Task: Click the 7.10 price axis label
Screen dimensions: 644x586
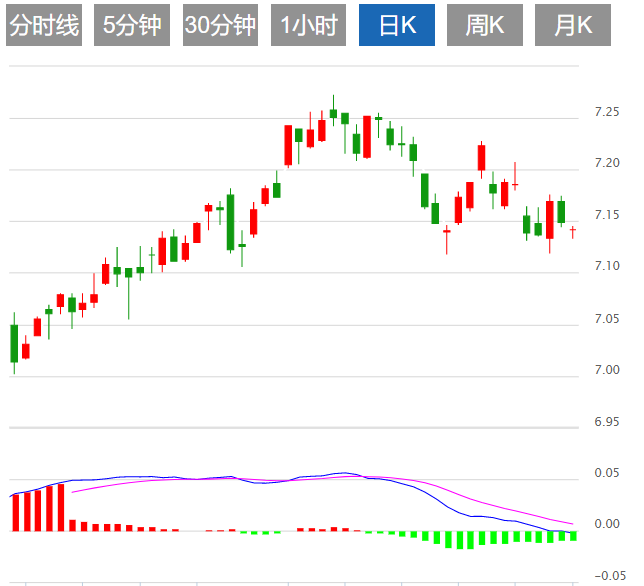Action: pos(607,266)
